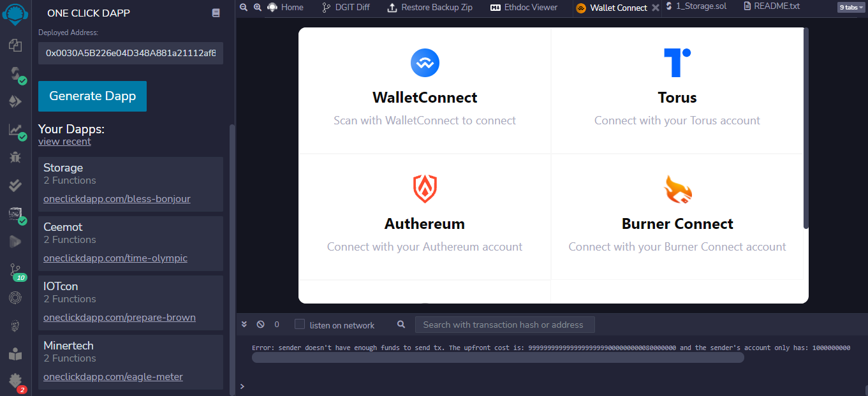Open the Solidity compiler sidebar icon
Screen dimensions: 868x396
pos(15,75)
